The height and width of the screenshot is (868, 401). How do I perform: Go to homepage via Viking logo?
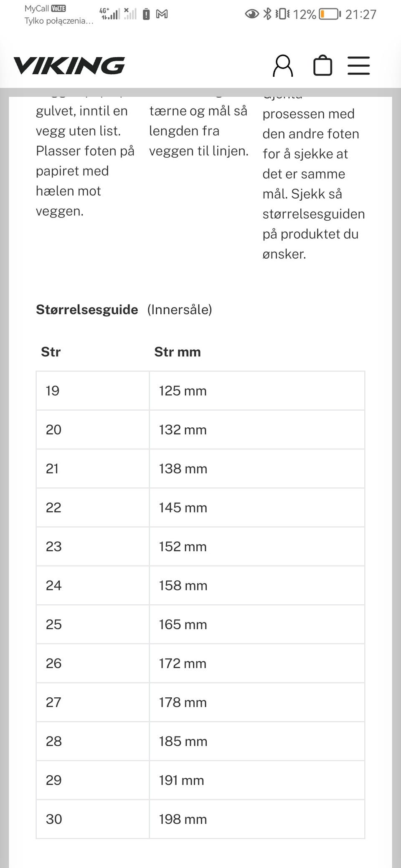[x=69, y=66]
